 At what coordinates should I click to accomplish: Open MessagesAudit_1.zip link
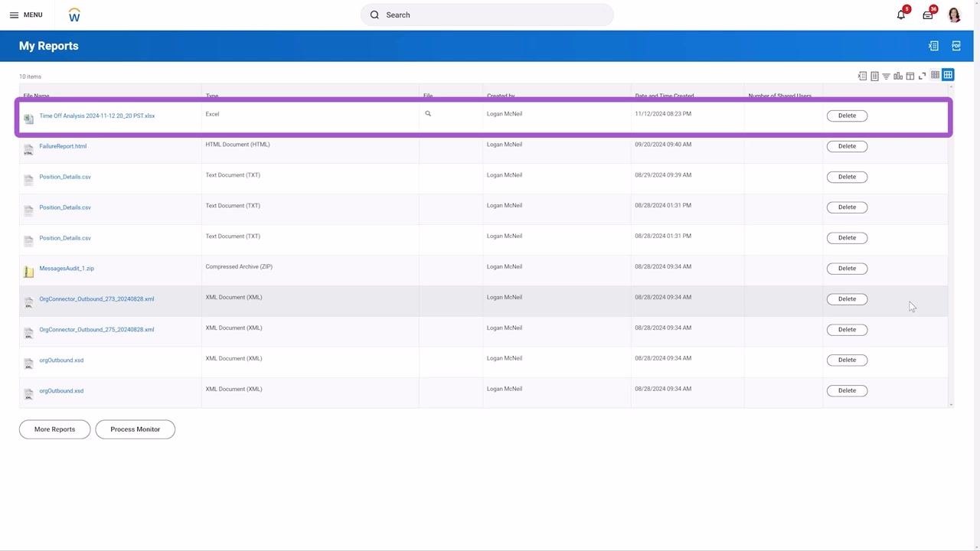click(67, 269)
